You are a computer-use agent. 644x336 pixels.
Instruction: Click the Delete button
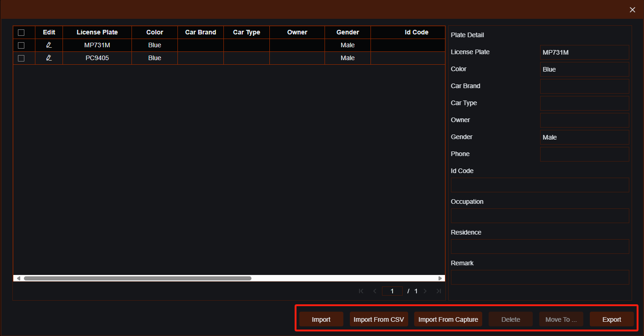pyautogui.click(x=511, y=319)
